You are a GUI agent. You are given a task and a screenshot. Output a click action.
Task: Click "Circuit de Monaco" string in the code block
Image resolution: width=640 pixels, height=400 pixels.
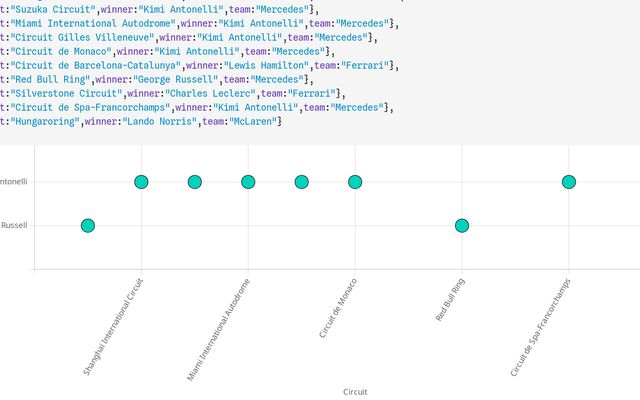(x=61, y=51)
